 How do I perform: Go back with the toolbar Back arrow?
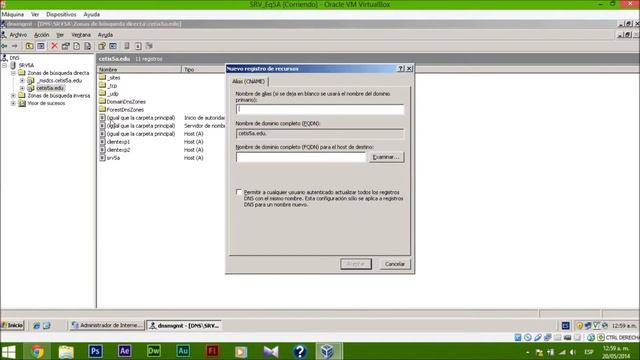4,46
